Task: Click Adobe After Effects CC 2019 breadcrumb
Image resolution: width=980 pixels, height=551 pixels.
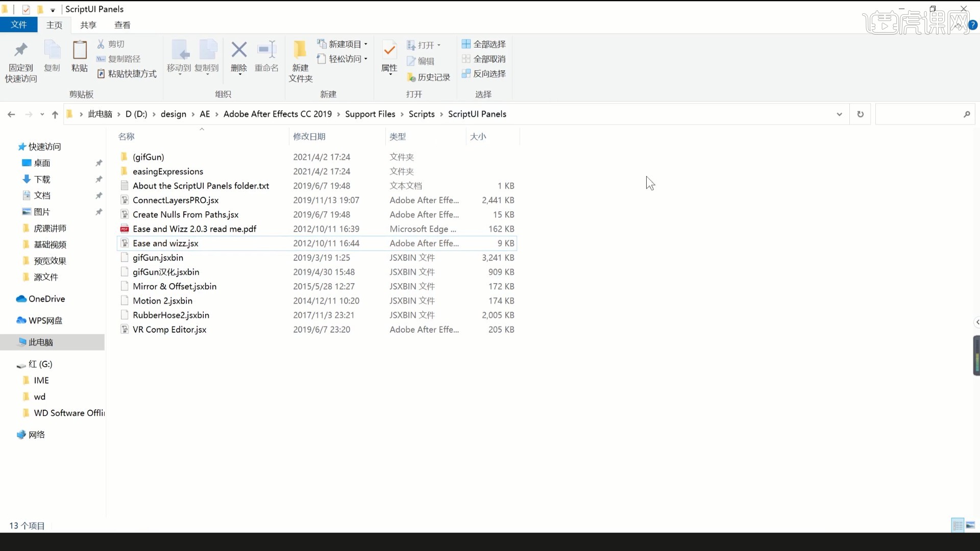Action: point(278,114)
